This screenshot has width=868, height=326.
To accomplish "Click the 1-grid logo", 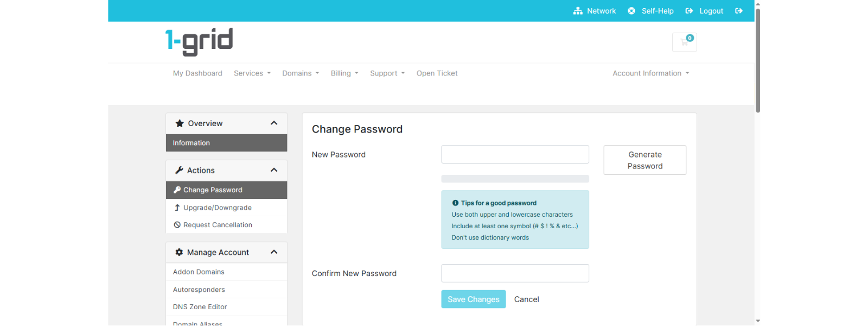I will coord(199,41).
